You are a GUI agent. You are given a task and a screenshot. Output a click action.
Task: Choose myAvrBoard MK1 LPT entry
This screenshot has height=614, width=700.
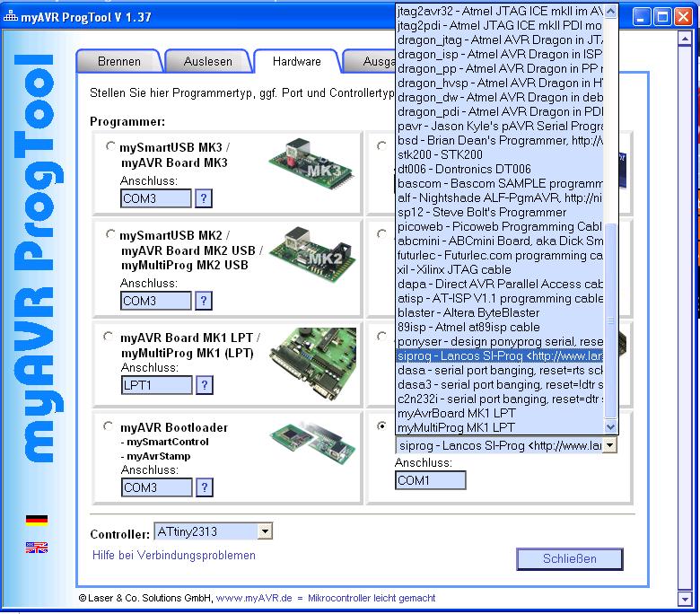tap(500, 413)
